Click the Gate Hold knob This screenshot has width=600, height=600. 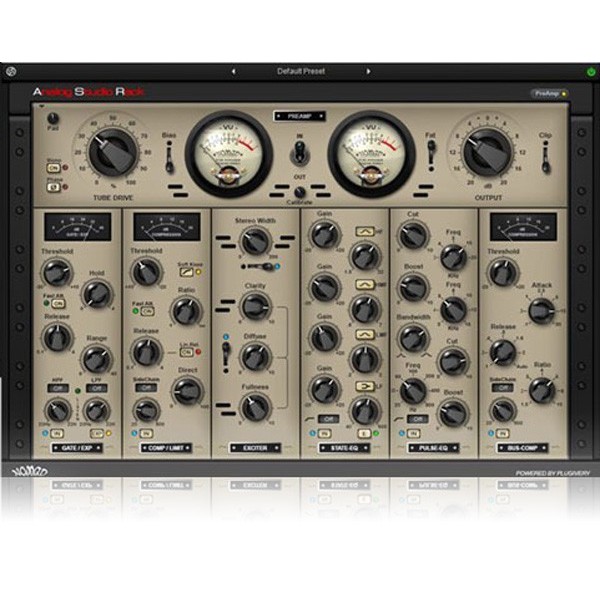point(97,294)
